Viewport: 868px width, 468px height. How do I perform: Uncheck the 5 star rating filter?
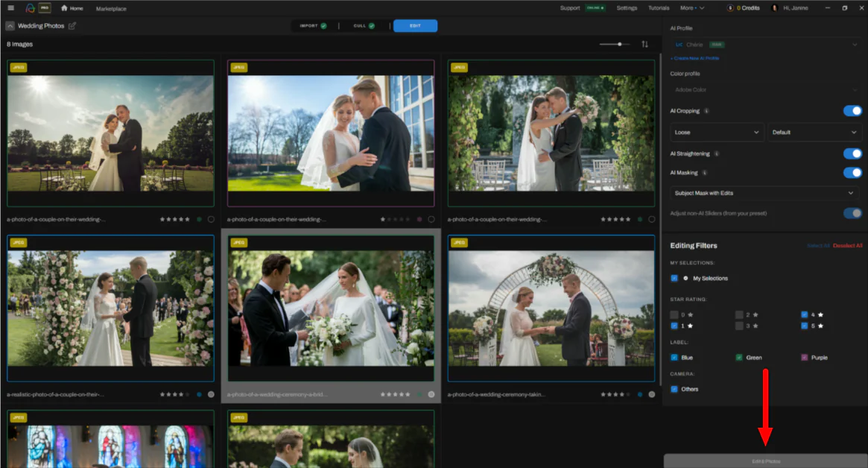[805, 326]
